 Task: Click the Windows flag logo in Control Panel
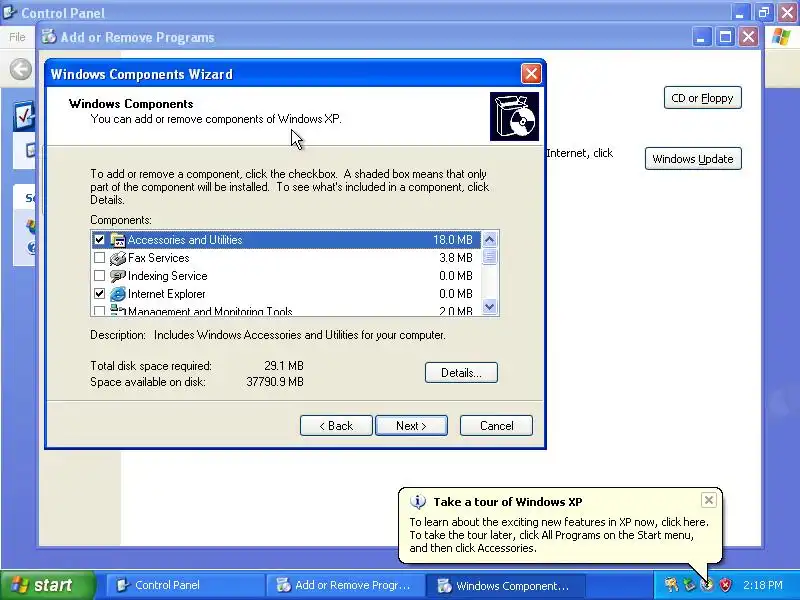click(x=781, y=37)
